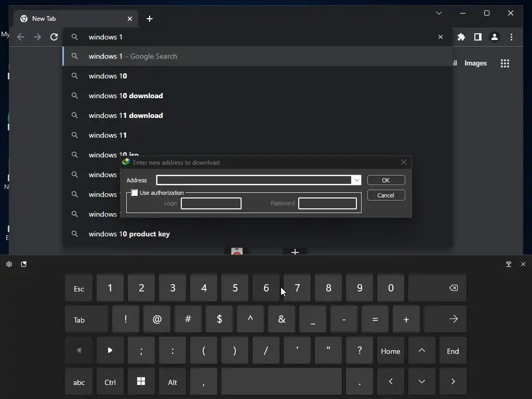Select the 'windows 11 download' suggestion
Screen dimensions: 532x399
[258, 115]
